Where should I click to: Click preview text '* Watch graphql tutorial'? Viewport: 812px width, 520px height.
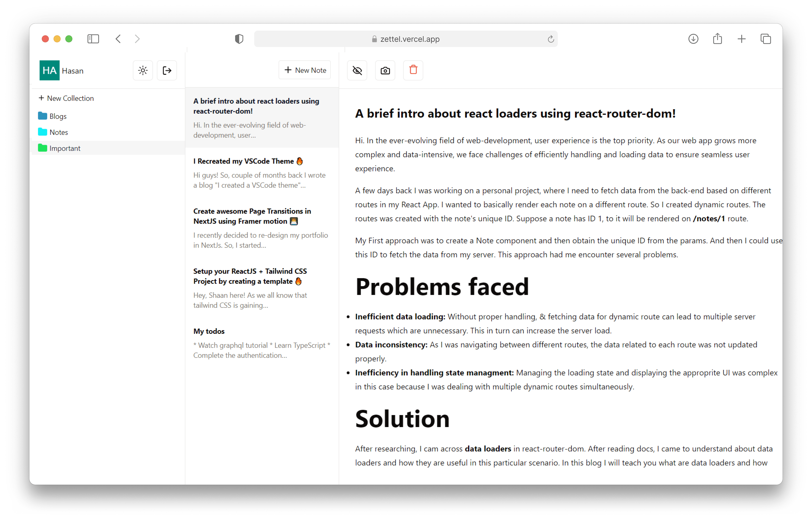pos(262,350)
